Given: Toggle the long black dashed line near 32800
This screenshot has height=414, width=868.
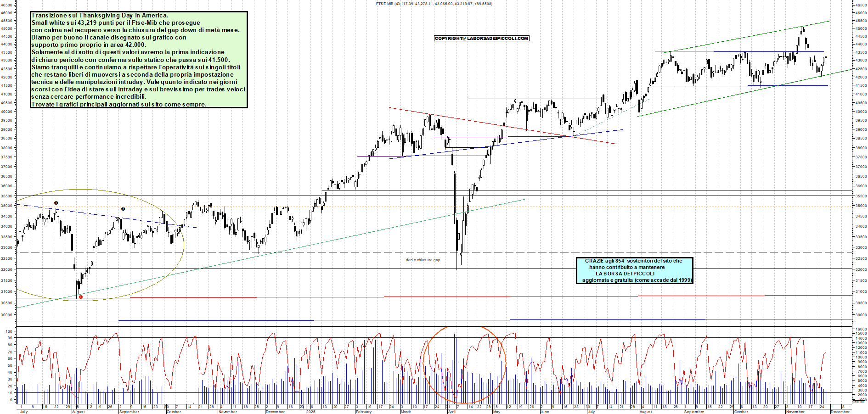Looking at the screenshot, I should tap(230, 252).
